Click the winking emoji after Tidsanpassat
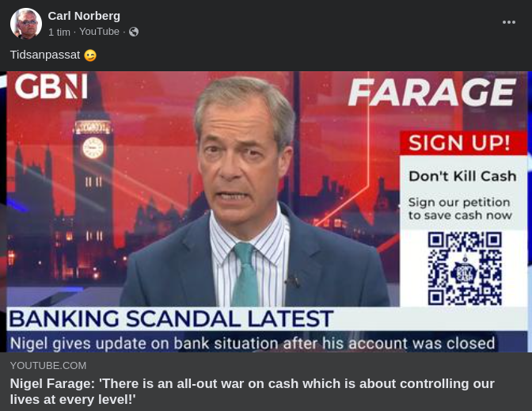This screenshot has height=411, width=532. pyautogui.click(x=90, y=55)
